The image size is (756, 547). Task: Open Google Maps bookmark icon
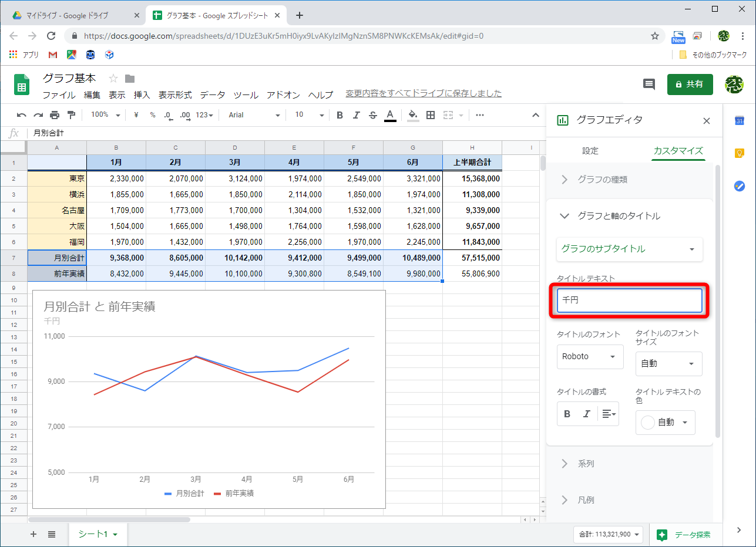pos(72,55)
